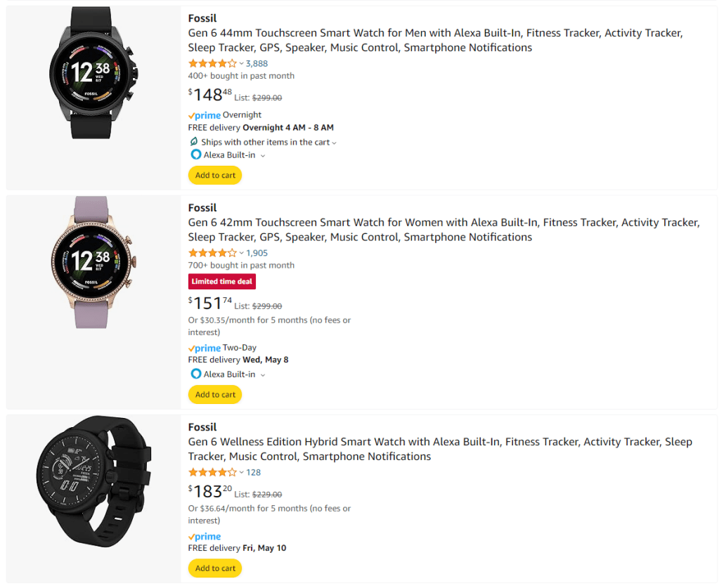Screen dimensions: 719x588
Task: Click the red Limited time deal badge
Action: [222, 282]
